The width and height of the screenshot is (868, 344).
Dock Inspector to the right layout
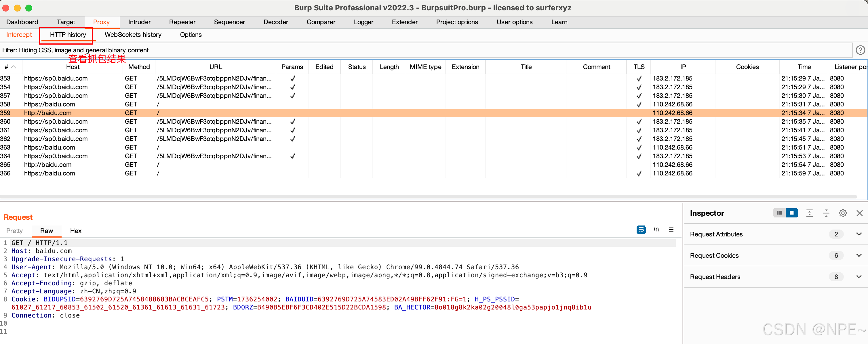[x=792, y=213]
